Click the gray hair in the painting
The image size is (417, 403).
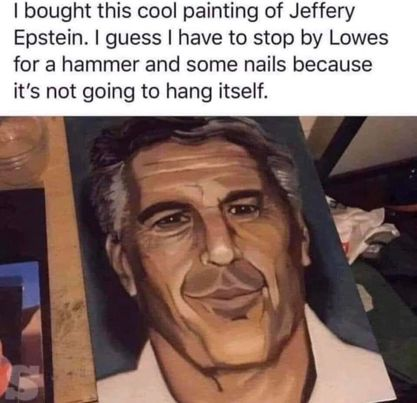(x=110, y=187)
